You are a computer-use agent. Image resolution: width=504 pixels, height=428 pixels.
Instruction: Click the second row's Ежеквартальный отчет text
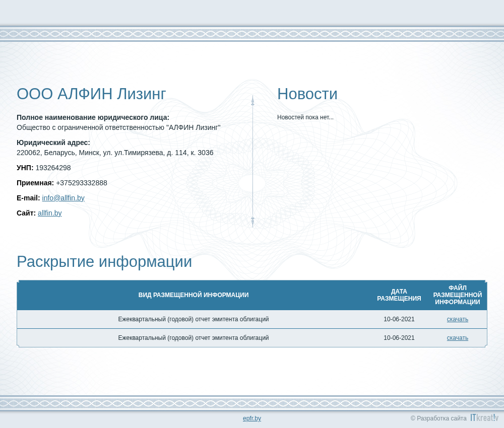(x=194, y=338)
